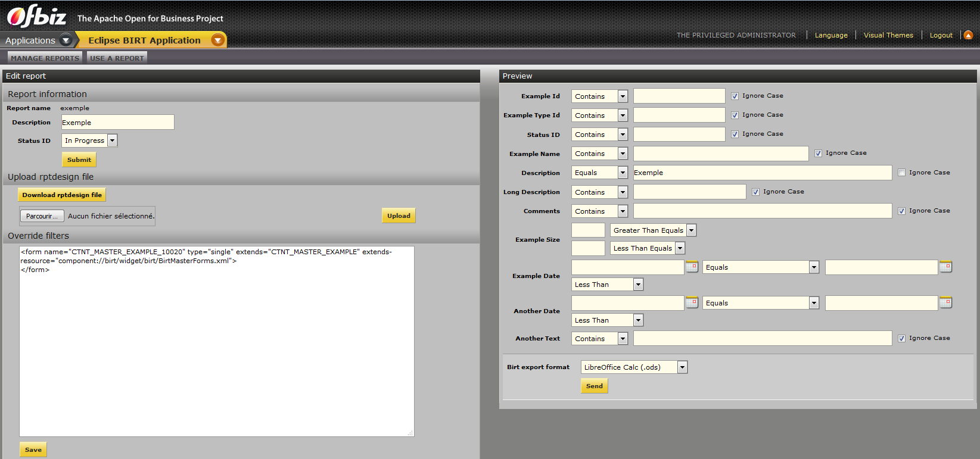Toggle Ignore Case for Example Id
Image resolution: width=980 pixels, height=459 pixels.
pyautogui.click(x=735, y=96)
